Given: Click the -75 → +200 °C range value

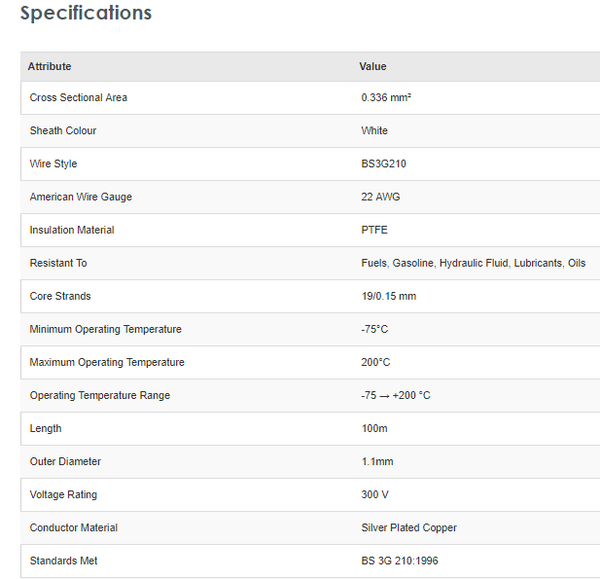Looking at the screenshot, I should coord(396,395).
